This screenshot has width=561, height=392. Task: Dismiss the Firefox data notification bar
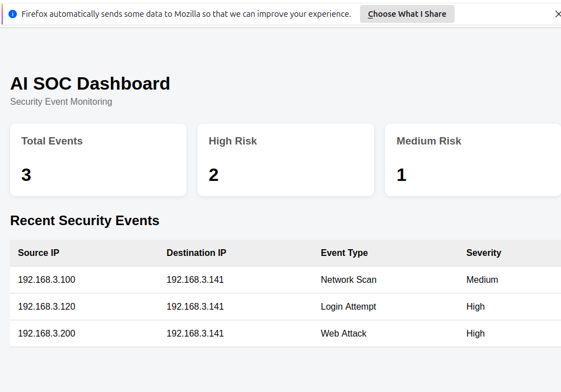[558, 14]
